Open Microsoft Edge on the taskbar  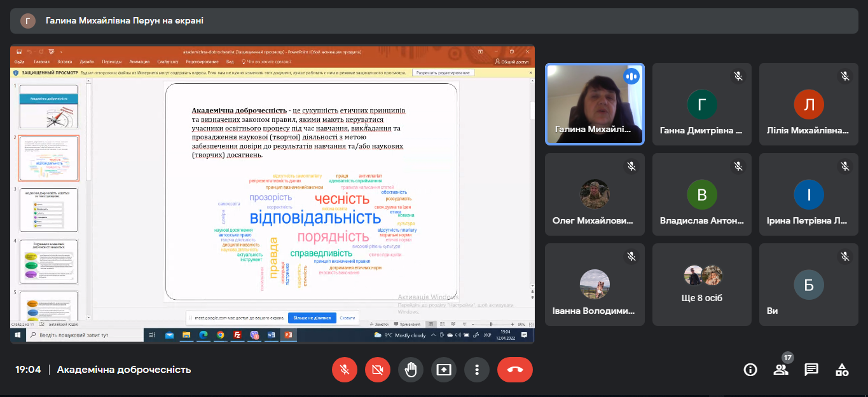pyautogui.click(x=203, y=335)
